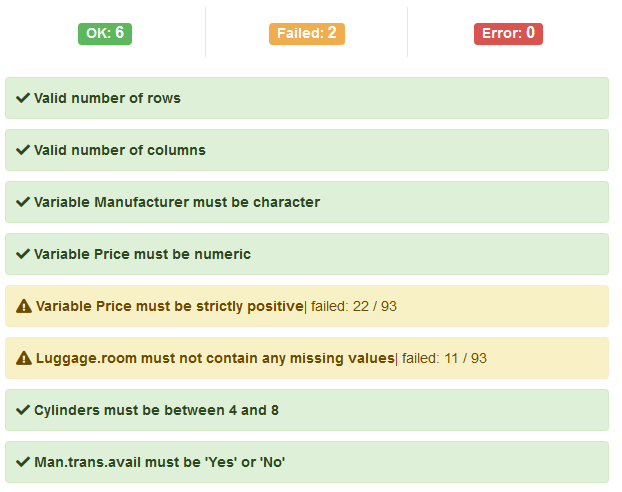Select the orange Failed: 2 badge

(306, 33)
